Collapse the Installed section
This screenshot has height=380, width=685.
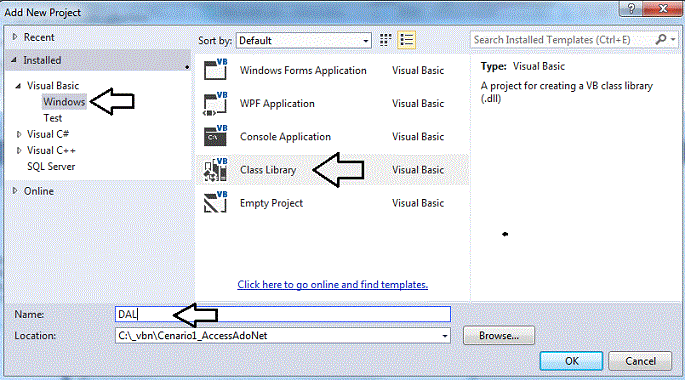pos(14,60)
